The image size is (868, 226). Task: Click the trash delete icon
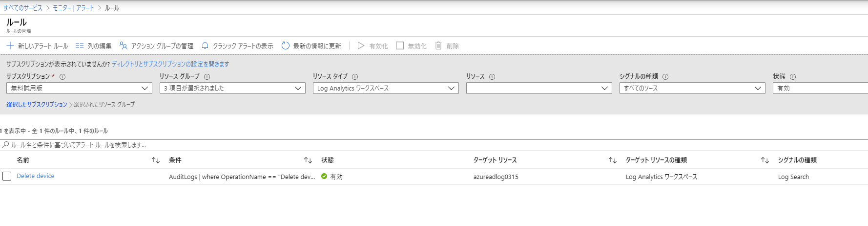[x=438, y=45]
